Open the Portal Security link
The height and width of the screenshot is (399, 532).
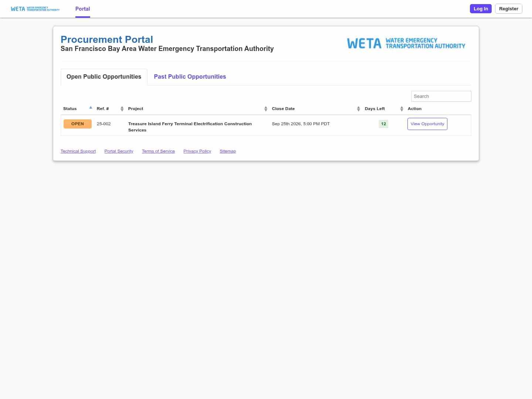[119, 151]
